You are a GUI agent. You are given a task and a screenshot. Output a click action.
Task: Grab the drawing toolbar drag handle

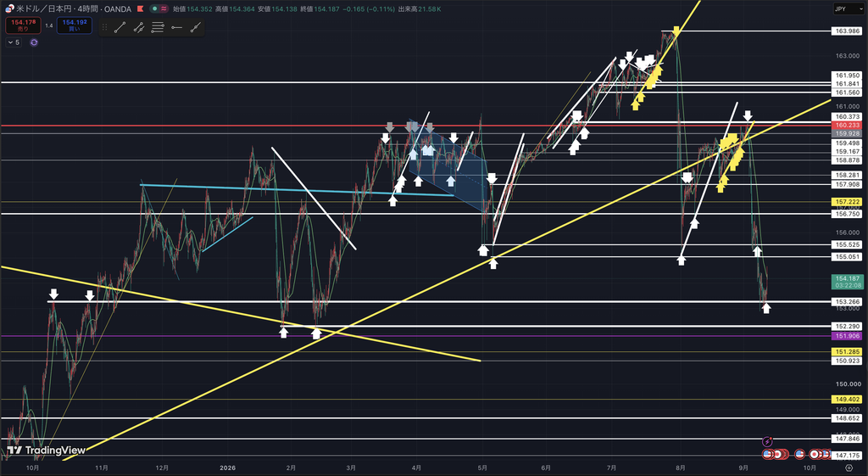(x=104, y=26)
